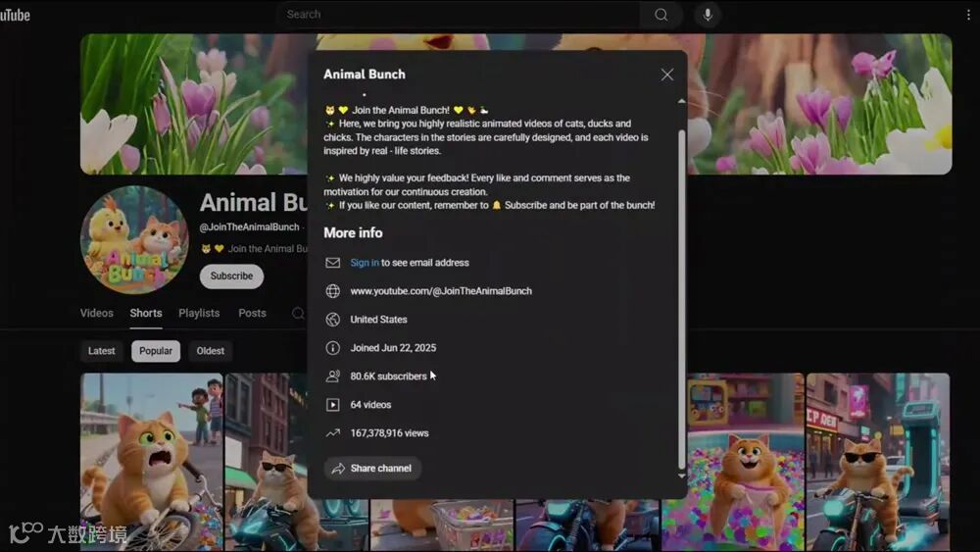Click the dialog scrollbar down arrow
This screenshot has height=552, width=980.
pyautogui.click(x=681, y=476)
